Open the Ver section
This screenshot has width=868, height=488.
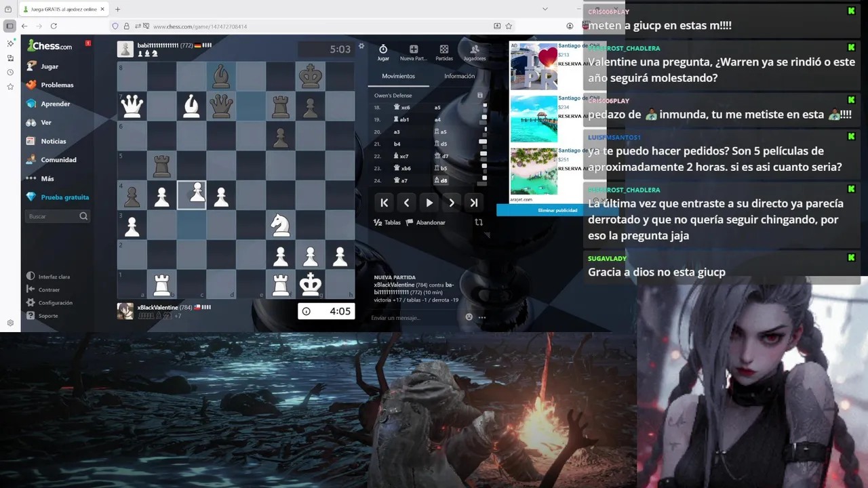[39, 123]
